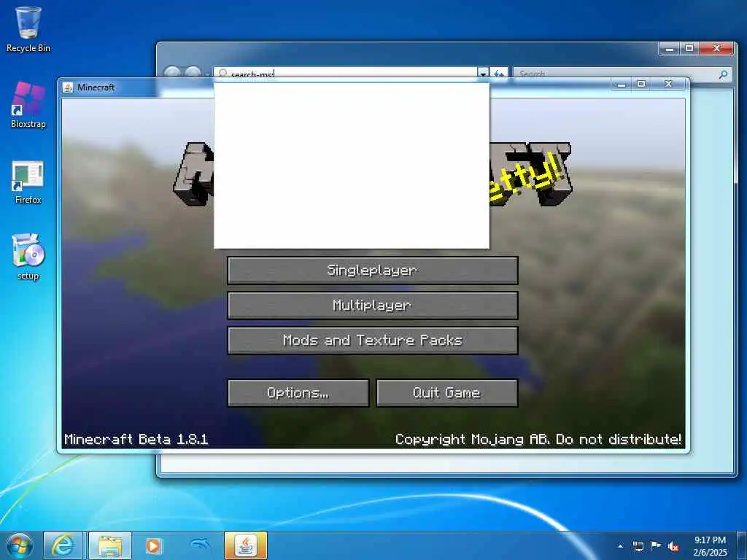This screenshot has height=560, width=747.
Task: Open Action Center flag icon
Action: [656, 545]
